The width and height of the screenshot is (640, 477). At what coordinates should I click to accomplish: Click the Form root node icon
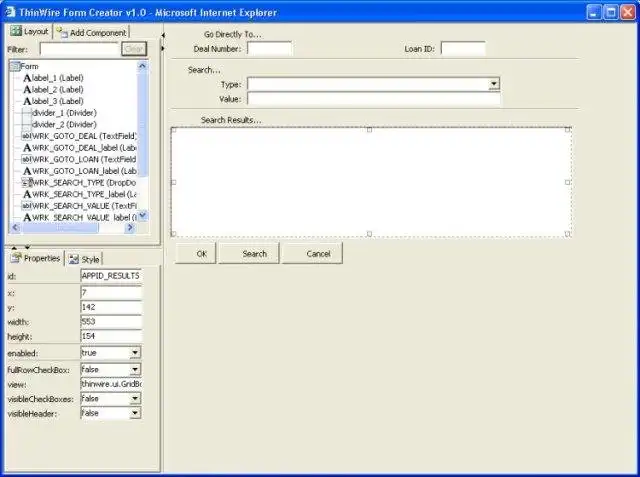(15, 66)
